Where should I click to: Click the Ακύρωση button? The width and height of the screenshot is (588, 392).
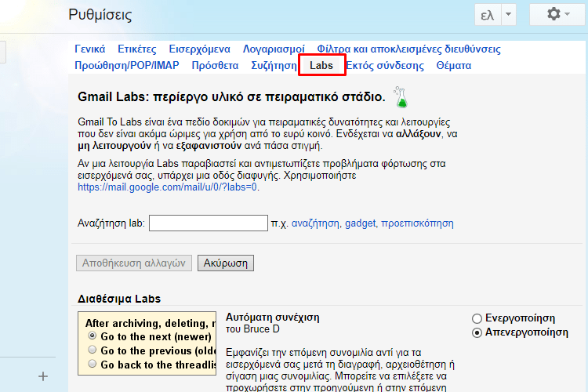[226, 263]
